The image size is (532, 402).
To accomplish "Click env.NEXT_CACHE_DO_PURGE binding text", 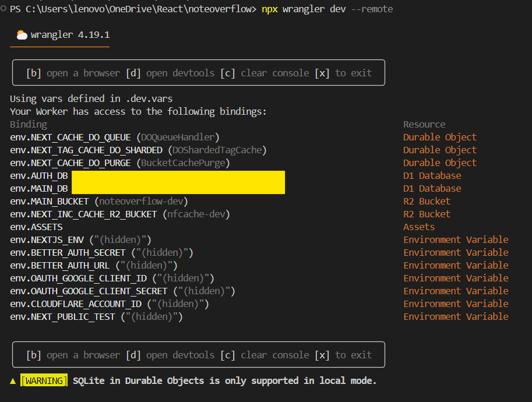I will [71, 163].
